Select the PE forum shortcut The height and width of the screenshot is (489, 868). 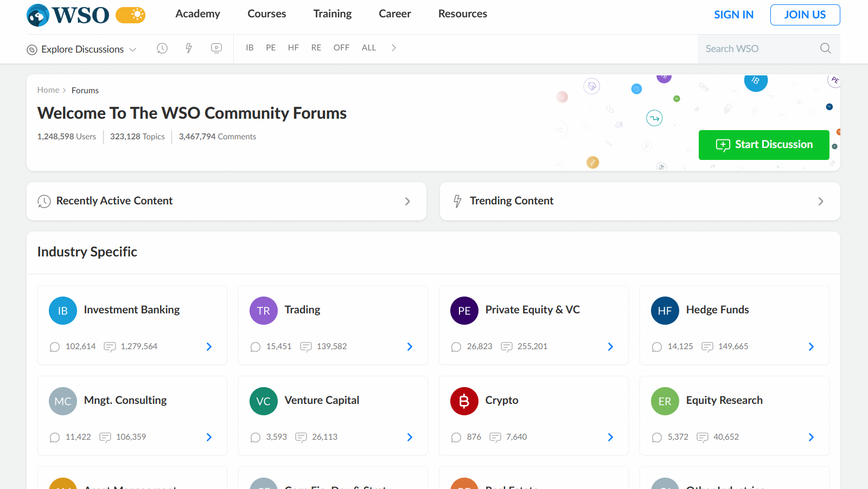coord(271,48)
